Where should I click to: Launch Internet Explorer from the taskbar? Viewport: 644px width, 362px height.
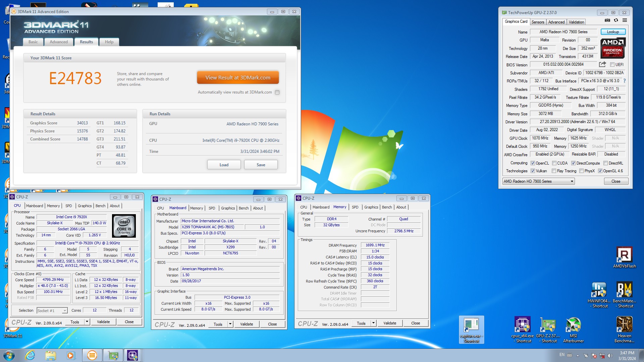click(30, 355)
